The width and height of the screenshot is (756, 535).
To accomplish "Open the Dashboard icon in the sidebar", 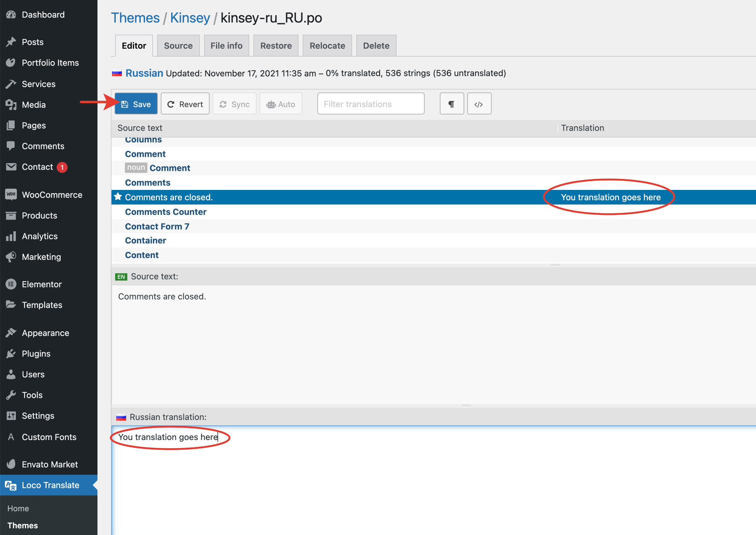I will coord(11,15).
